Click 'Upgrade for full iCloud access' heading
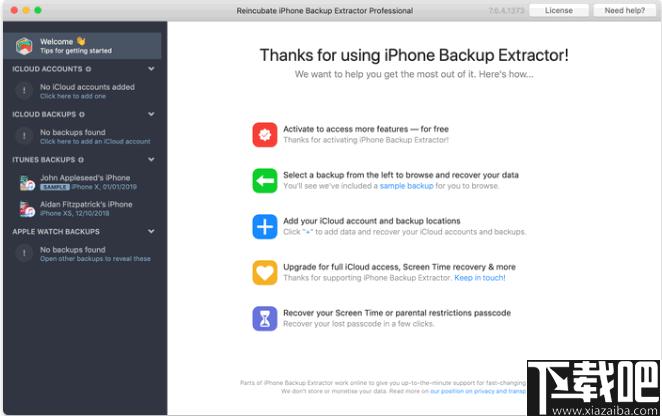This screenshot has height=416, width=662. (x=399, y=267)
